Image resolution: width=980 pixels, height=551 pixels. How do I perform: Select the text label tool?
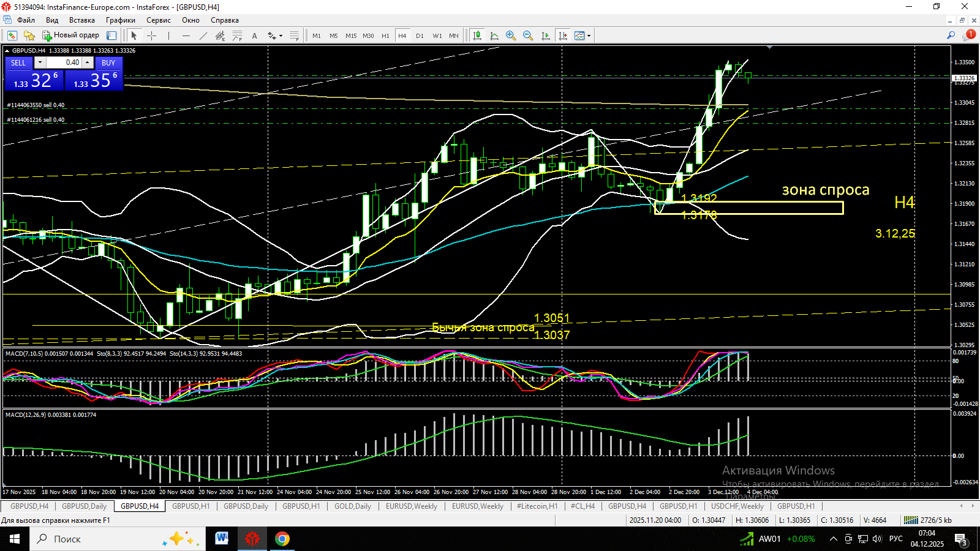[254, 36]
